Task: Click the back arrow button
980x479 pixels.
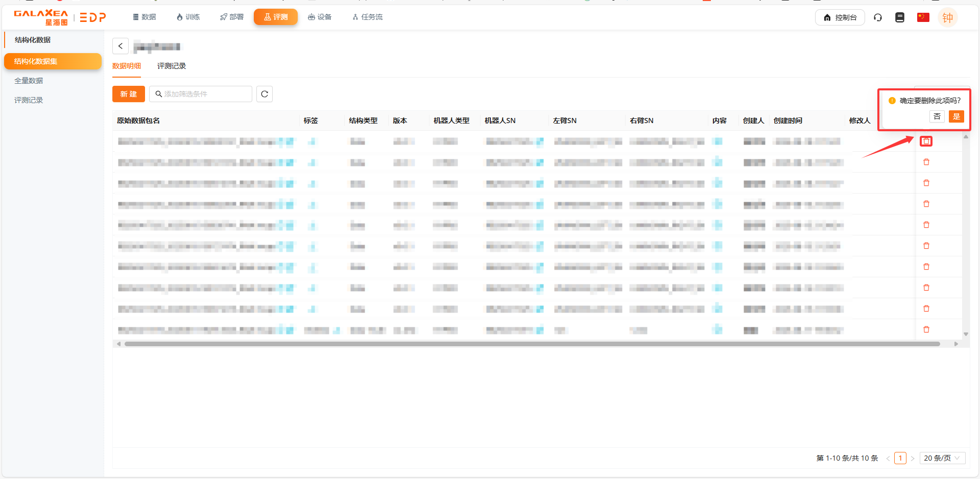Action: 121,46
